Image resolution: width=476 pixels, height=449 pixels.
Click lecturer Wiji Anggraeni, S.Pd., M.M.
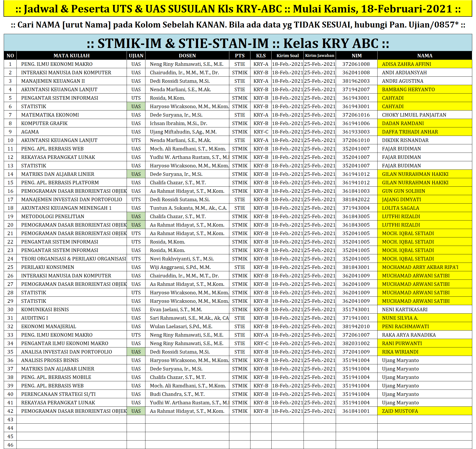tap(180, 267)
